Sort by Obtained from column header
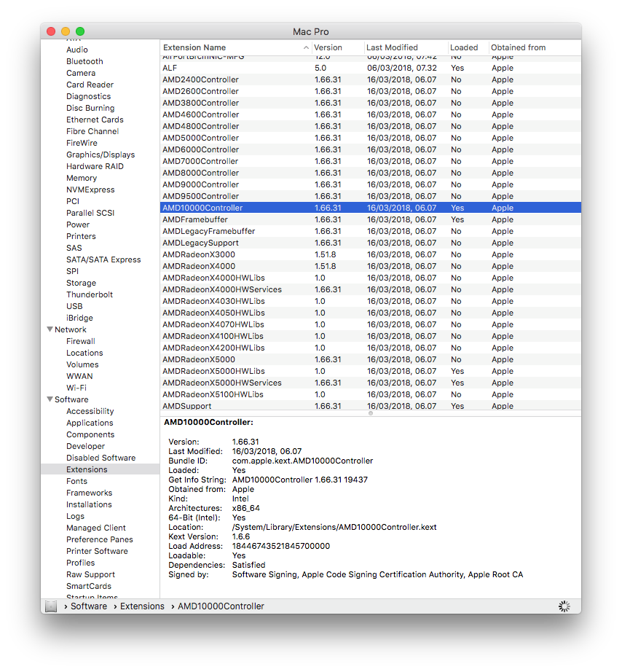 tap(535, 47)
